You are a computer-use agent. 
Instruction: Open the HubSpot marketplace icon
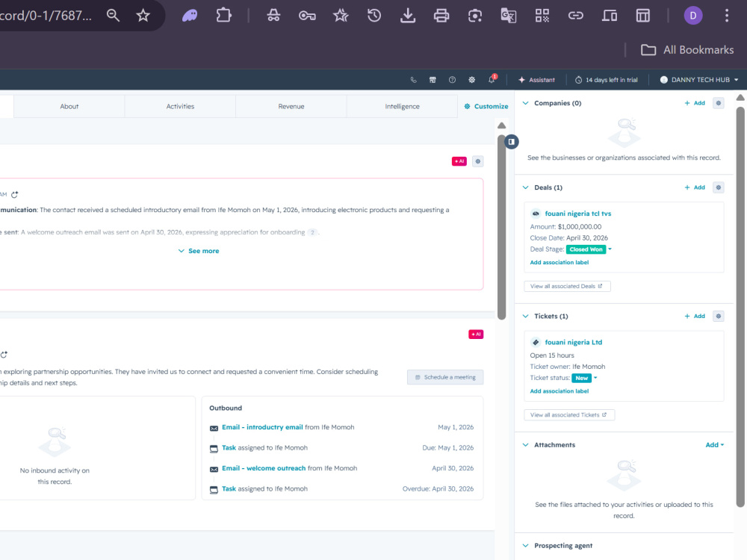(x=433, y=80)
